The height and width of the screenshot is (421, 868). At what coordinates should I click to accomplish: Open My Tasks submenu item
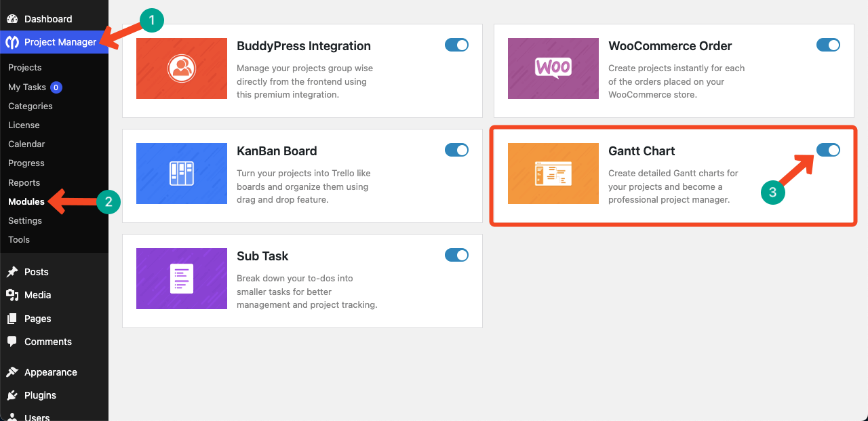27,87
